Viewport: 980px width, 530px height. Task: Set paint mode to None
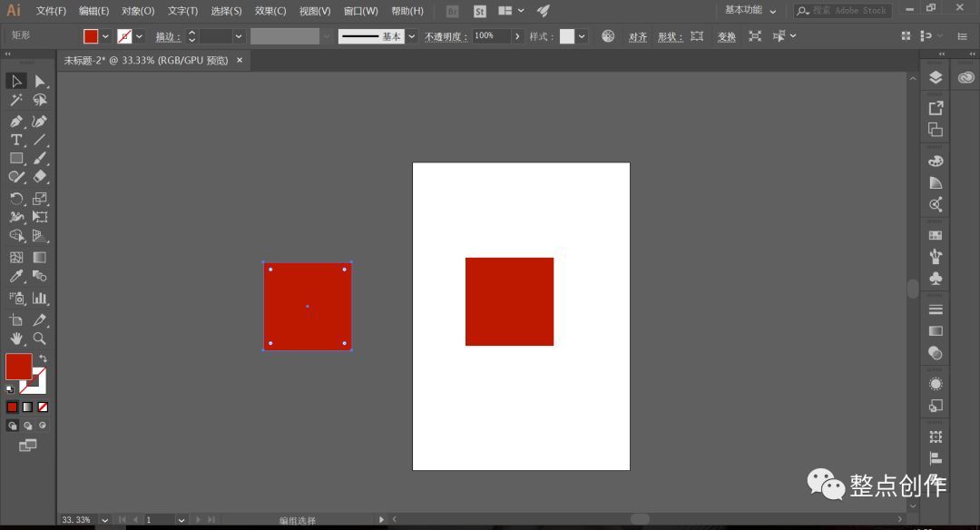tap(44, 407)
